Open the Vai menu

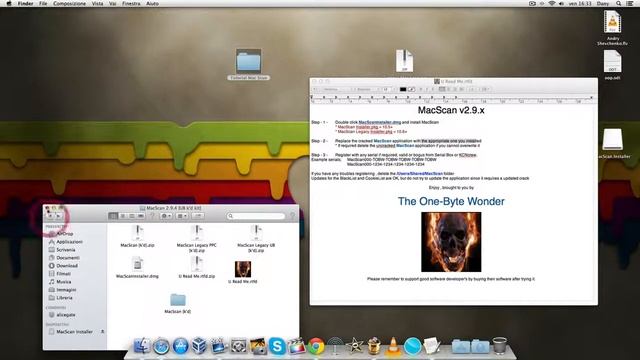pos(113,3)
